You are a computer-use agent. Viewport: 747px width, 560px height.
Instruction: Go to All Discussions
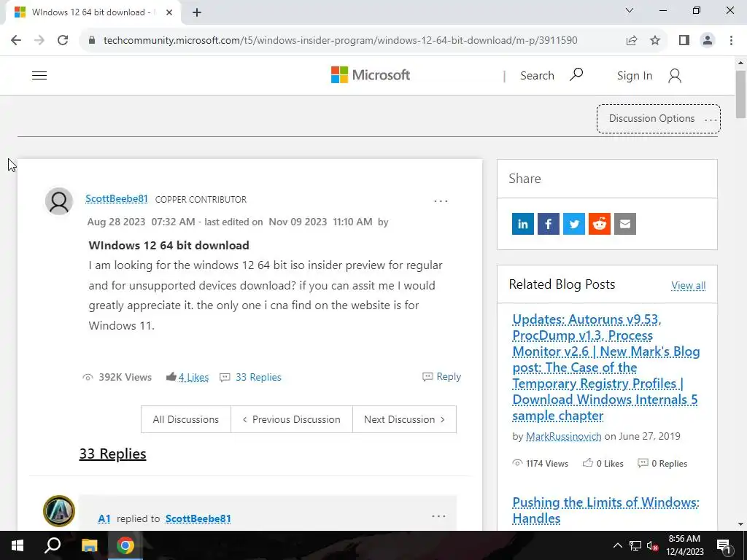coord(186,419)
